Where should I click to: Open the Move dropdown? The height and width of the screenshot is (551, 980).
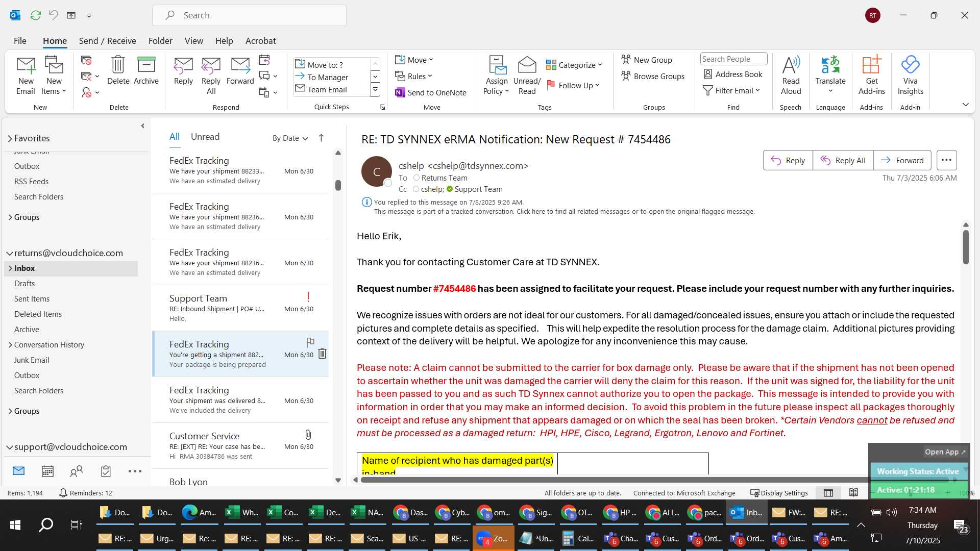414,60
